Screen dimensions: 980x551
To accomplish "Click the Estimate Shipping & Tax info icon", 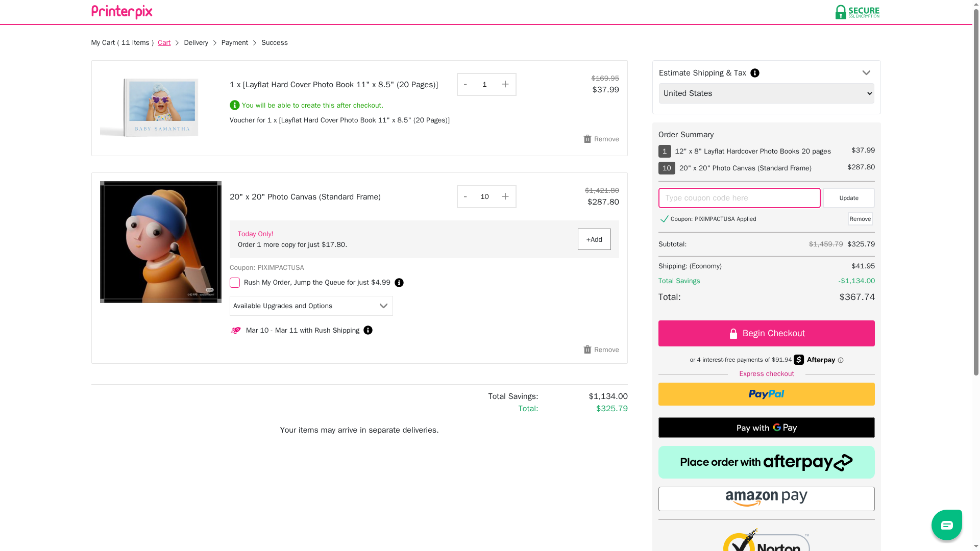I will pos(755,73).
